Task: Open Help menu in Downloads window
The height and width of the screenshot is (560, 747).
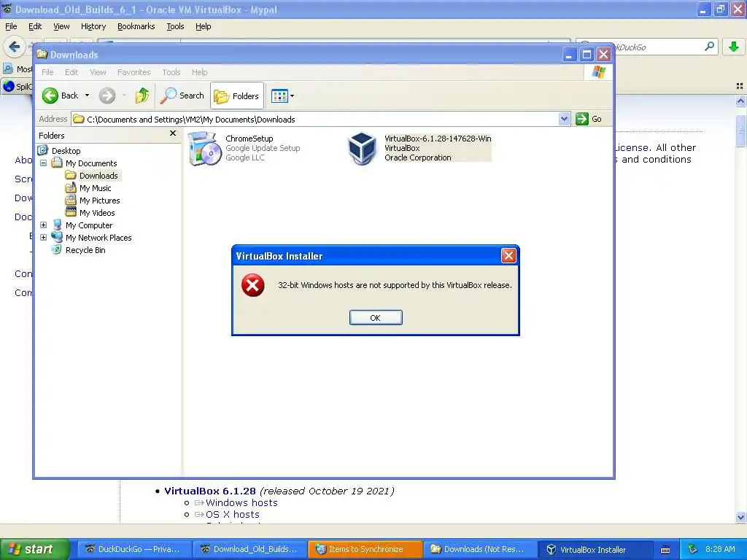Action: click(x=200, y=72)
